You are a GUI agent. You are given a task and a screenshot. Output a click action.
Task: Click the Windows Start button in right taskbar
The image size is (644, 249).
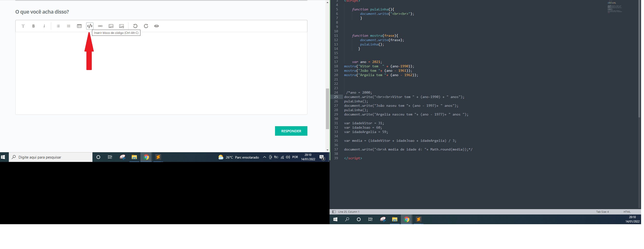tap(335, 219)
